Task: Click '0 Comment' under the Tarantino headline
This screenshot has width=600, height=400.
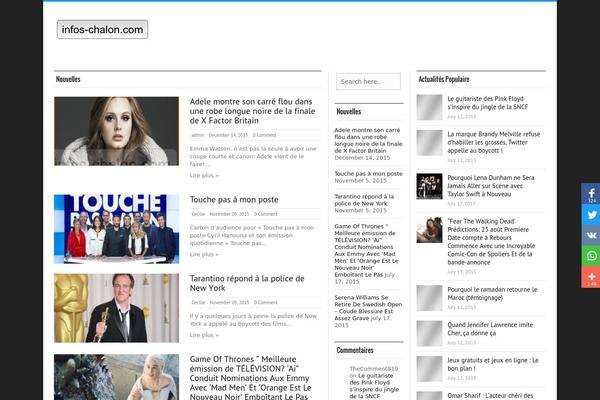Action: [266, 302]
